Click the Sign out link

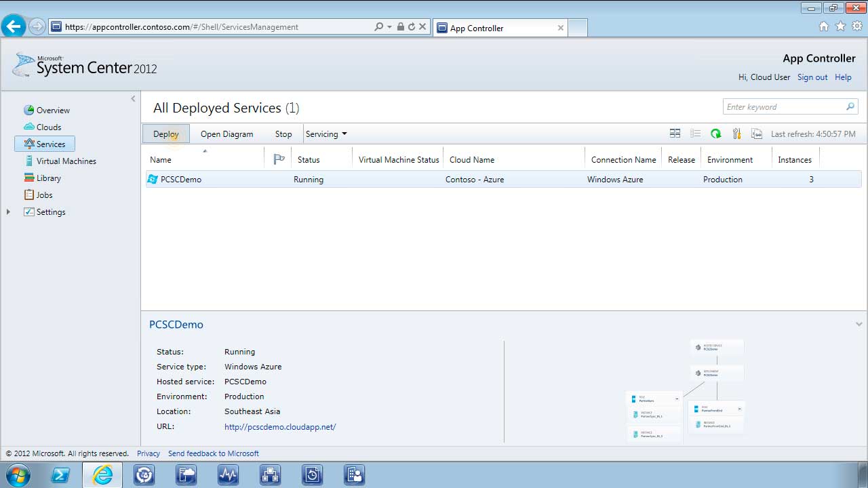[812, 77]
